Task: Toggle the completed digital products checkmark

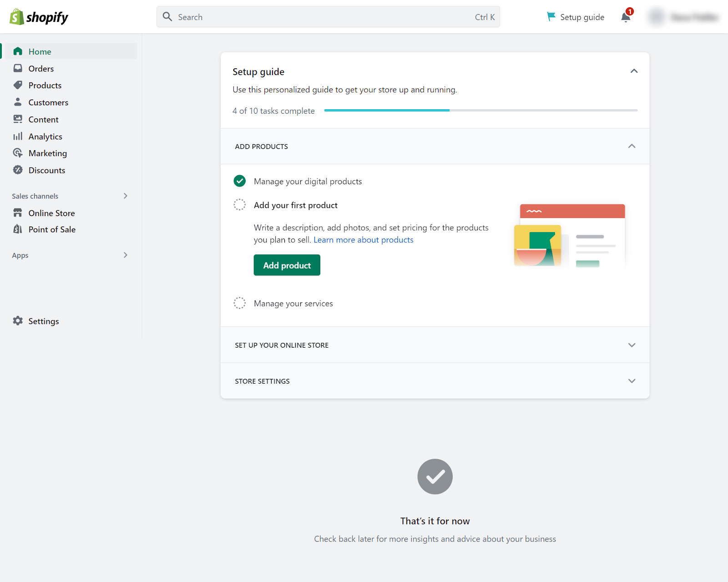Action: coord(239,181)
